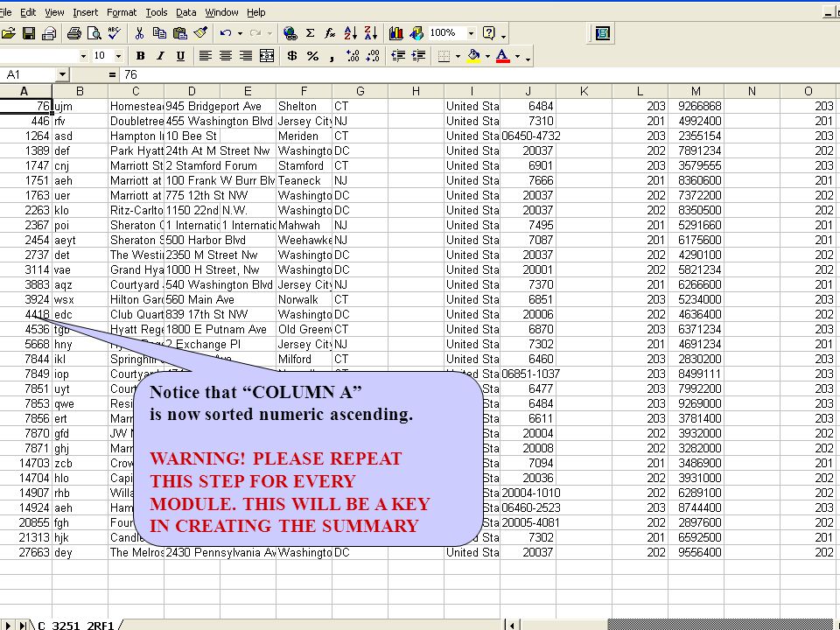Open the Format menu
This screenshot has height=630, width=840.
click(122, 12)
